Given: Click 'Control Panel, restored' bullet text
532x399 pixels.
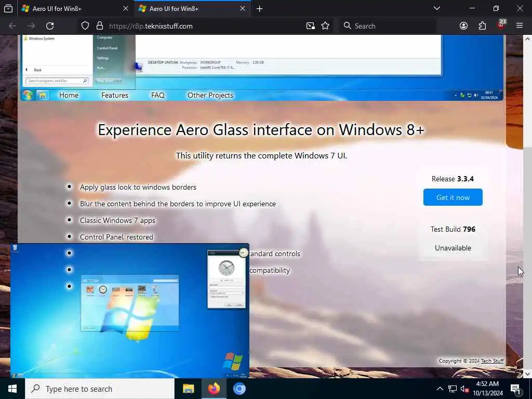Looking at the screenshot, I should click(x=116, y=237).
